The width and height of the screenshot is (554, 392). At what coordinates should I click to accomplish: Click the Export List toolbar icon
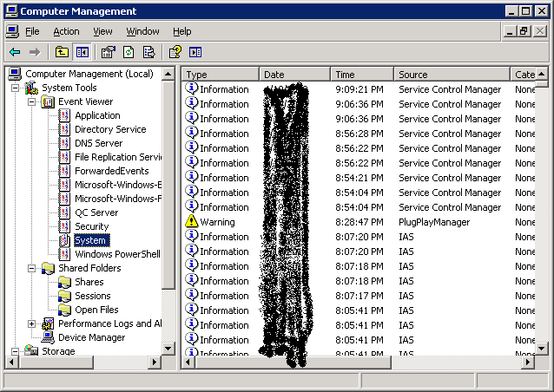click(148, 52)
